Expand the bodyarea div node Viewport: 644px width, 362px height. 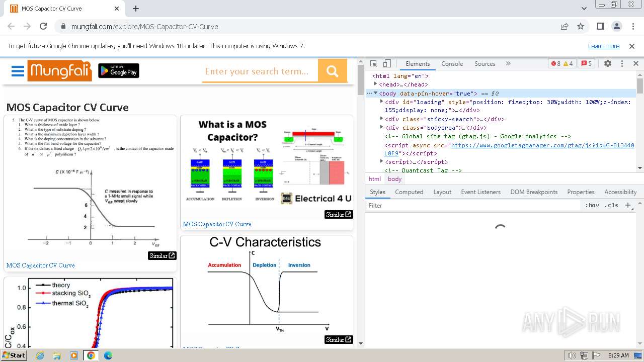point(382,127)
